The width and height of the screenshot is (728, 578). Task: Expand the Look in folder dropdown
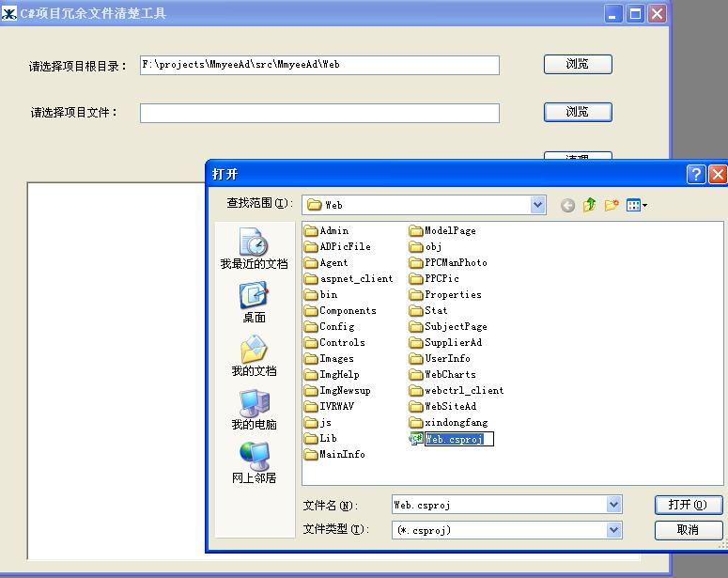[537, 205]
